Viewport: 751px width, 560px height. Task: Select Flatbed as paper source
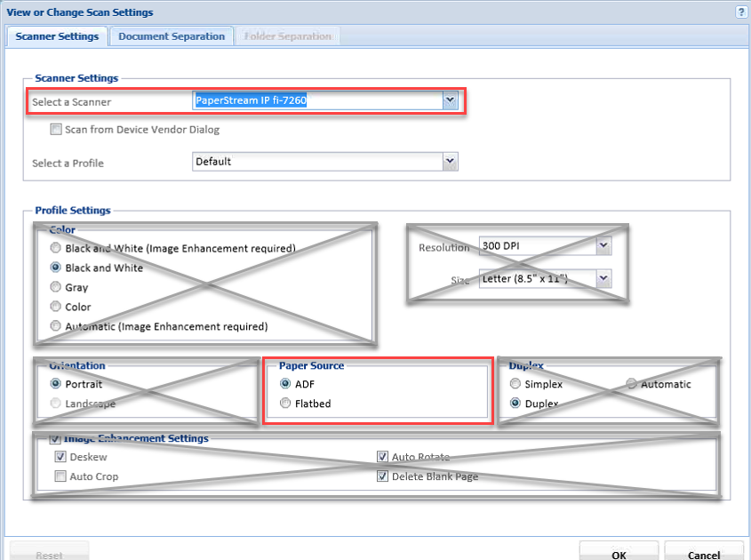coord(285,404)
